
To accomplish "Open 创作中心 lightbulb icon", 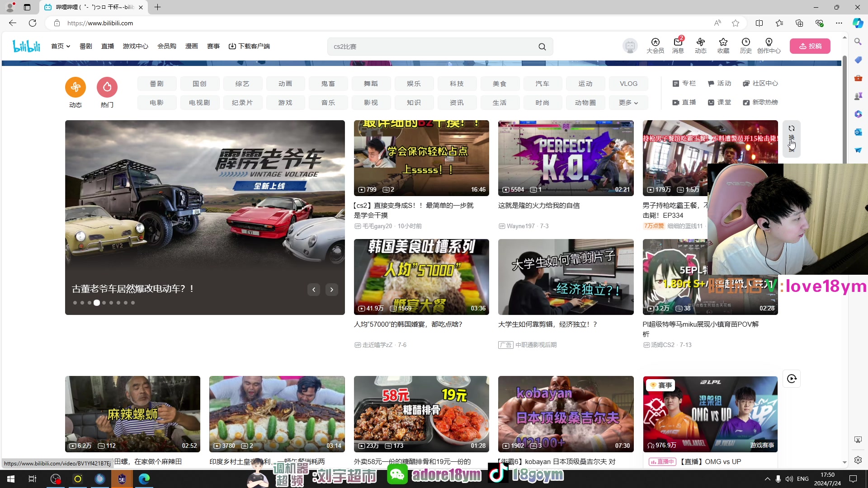I will pos(769,46).
